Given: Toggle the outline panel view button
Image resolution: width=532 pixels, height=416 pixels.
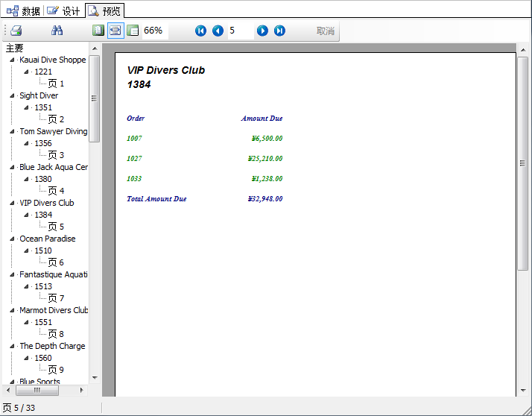Looking at the screenshot, I should [x=133, y=31].
